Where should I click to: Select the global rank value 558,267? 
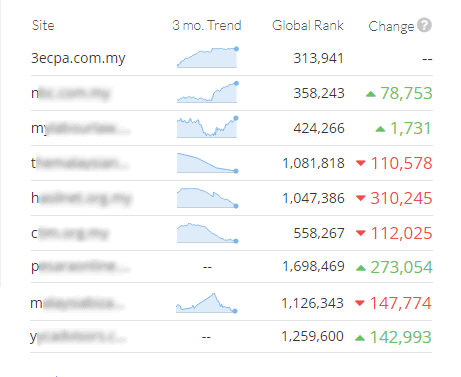click(x=319, y=233)
